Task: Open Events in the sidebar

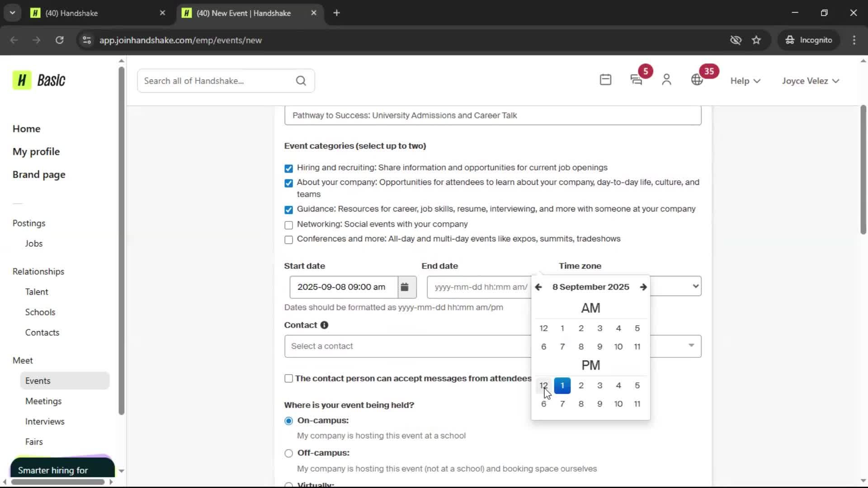Action: [x=65, y=381]
